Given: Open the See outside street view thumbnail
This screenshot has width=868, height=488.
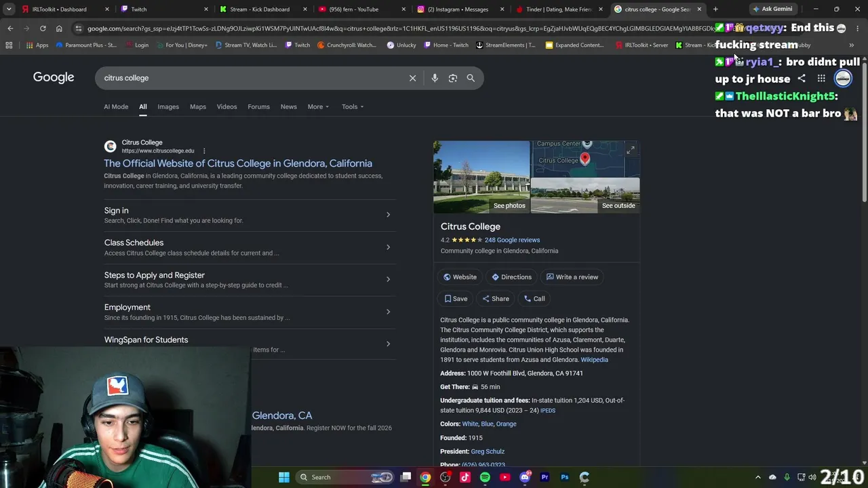Looking at the screenshot, I should (x=585, y=196).
